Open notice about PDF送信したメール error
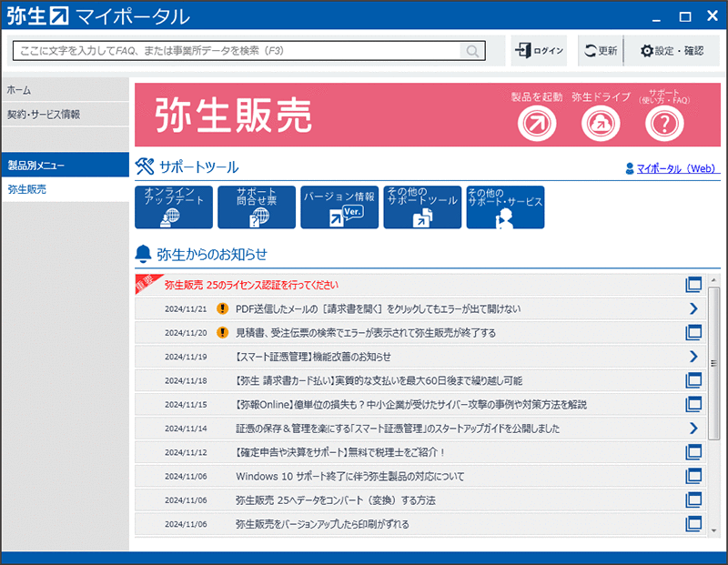 pyautogui.click(x=420, y=308)
